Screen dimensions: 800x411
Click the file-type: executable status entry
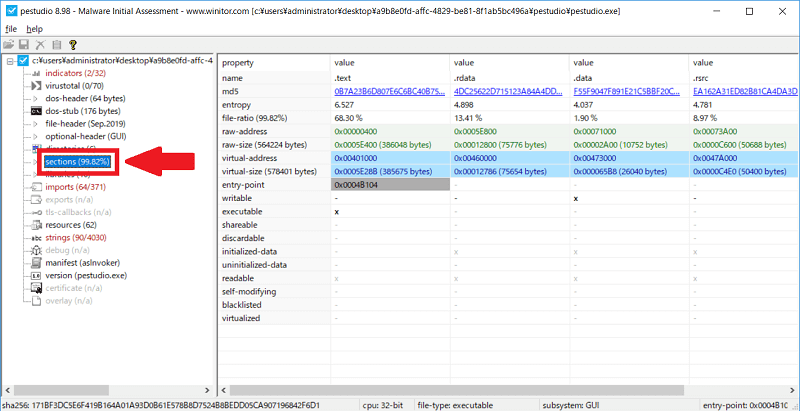coord(455,405)
